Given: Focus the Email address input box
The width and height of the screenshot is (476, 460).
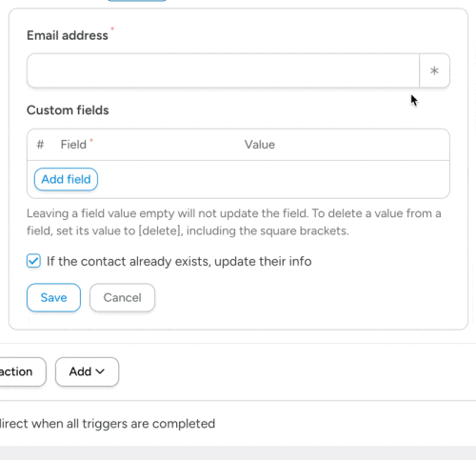Looking at the screenshot, I should pyautogui.click(x=223, y=70).
